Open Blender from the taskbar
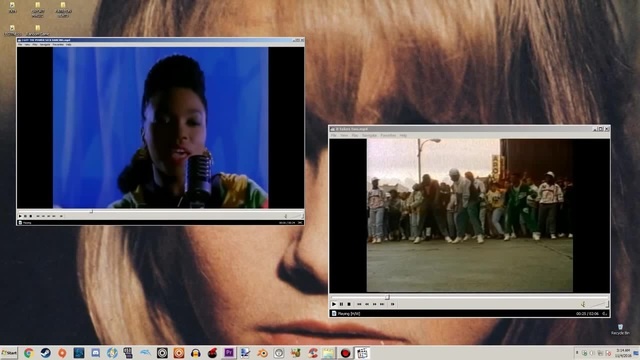Screen dimensions: 640x360 point(262,353)
